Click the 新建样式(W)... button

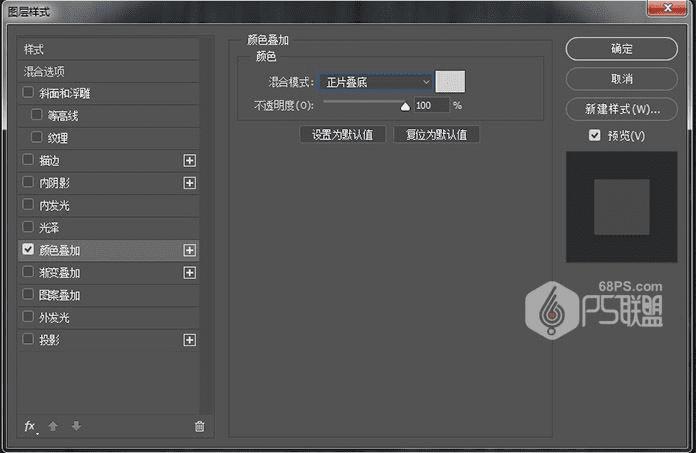(621, 109)
